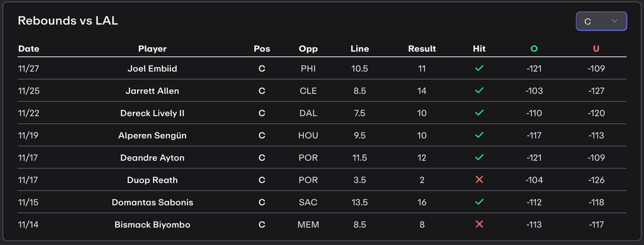Click the green check for Domantas Sabonis

[479, 202]
